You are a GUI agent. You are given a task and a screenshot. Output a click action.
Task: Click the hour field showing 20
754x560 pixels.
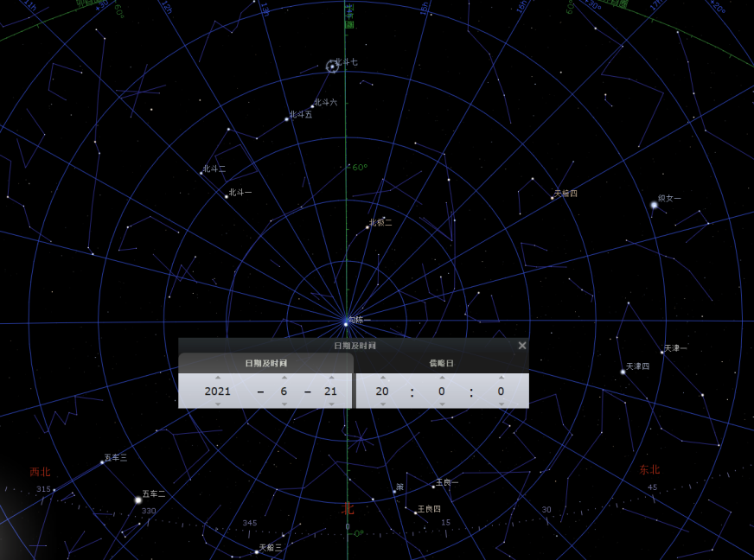pyautogui.click(x=382, y=391)
